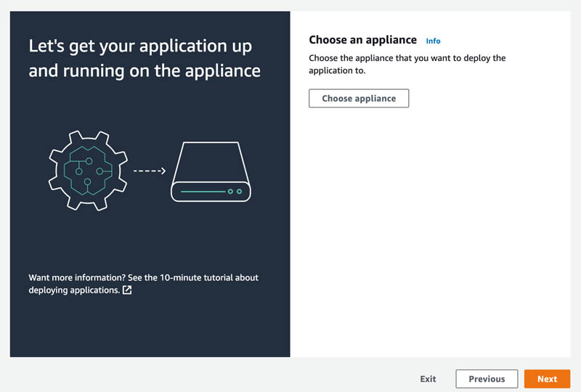This screenshot has height=392, width=581.
Task: Select the Choose an appliance heading
Action: (362, 40)
